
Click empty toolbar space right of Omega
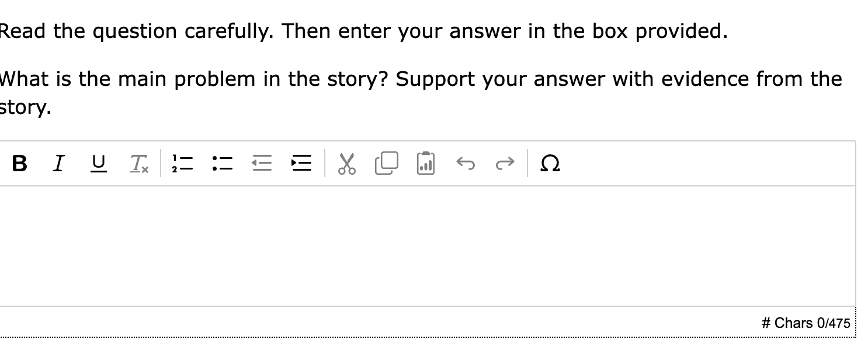701,164
